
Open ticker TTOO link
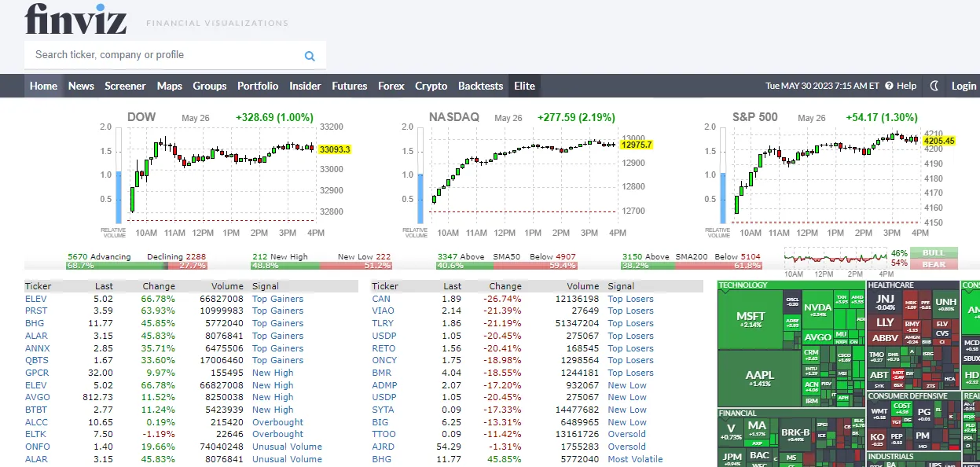[x=384, y=435]
